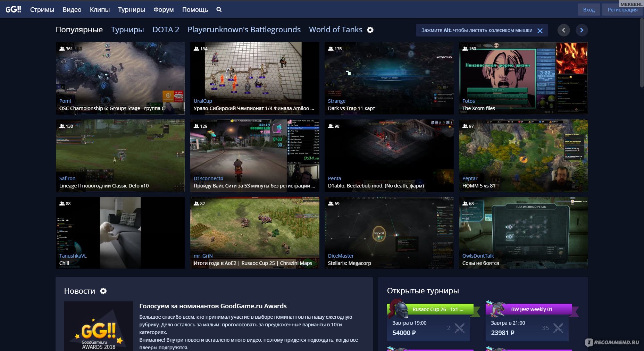Open mr_GriN's AoE2 stream
Viewport: 644px width, 351px height.
[x=254, y=233]
